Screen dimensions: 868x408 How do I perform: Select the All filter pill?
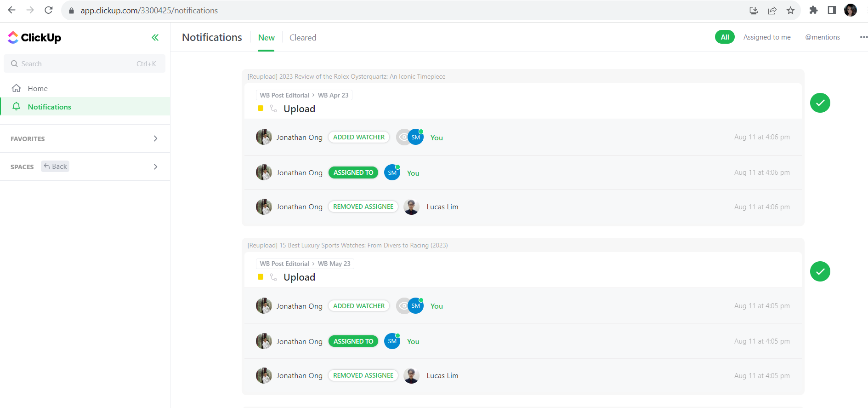point(725,37)
